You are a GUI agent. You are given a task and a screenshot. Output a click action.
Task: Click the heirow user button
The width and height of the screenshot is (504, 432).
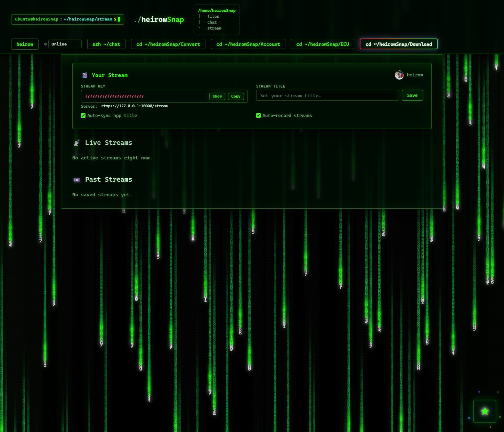[x=25, y=44]
